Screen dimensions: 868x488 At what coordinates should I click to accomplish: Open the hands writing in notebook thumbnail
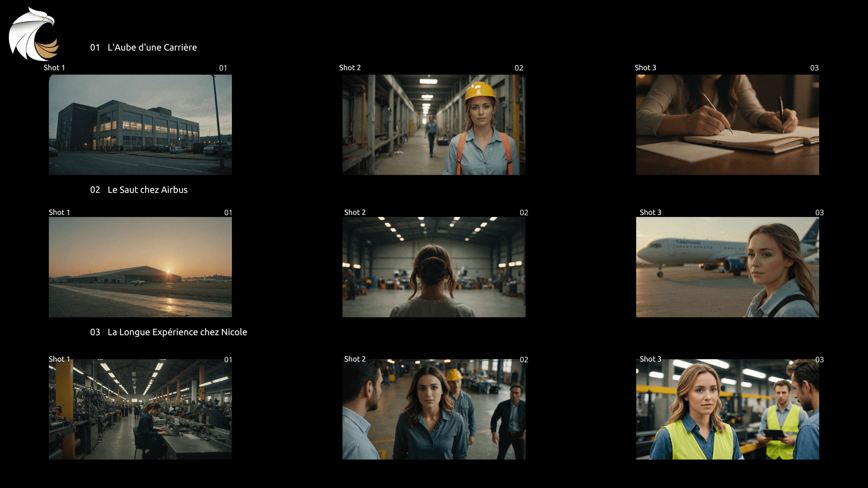[727, 124]
